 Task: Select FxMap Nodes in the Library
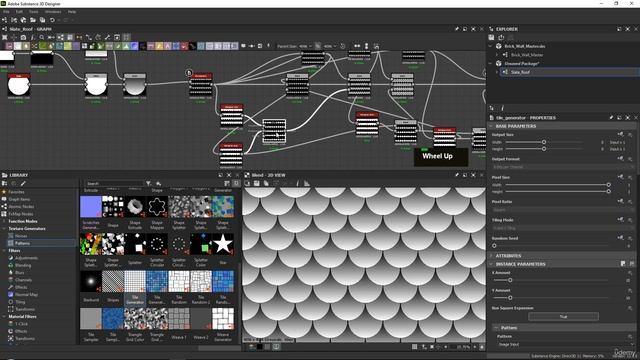click(21, 214)
